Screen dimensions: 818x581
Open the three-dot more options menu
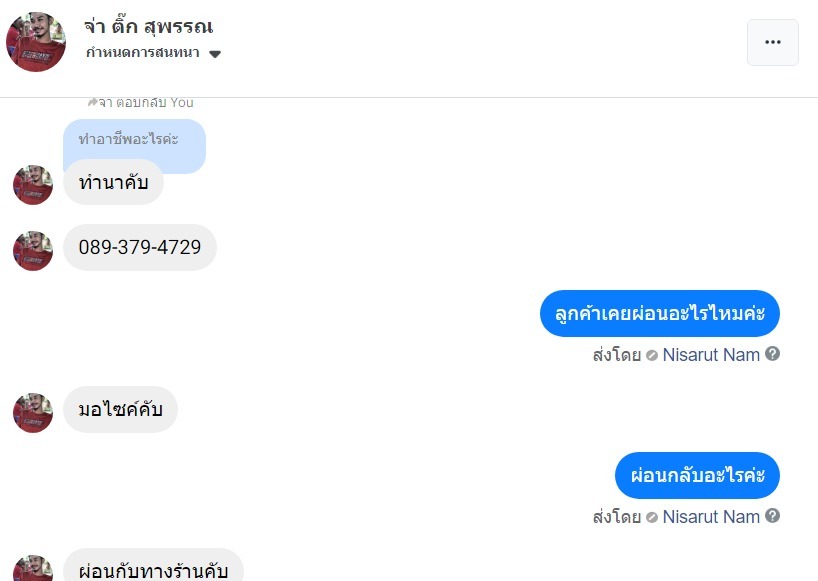click(772, 42)
